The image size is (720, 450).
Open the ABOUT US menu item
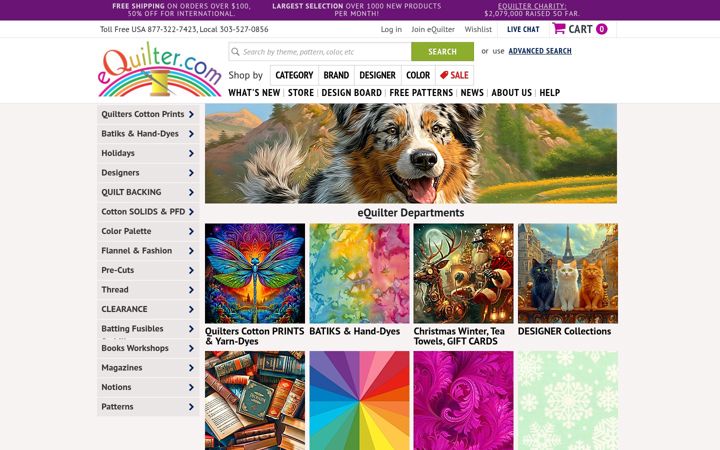tap(512, 93)
